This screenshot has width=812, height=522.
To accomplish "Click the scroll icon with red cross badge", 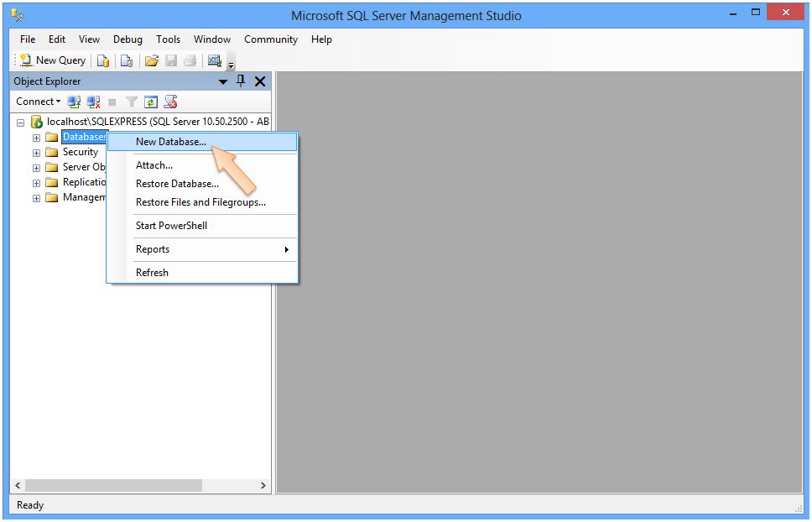I will (170, 102).
